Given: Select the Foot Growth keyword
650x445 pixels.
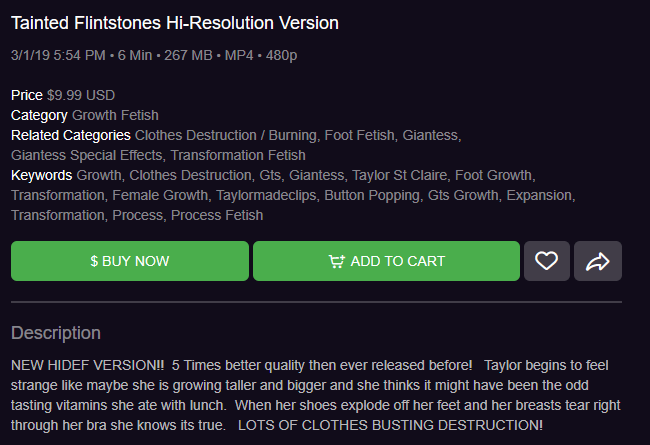Looking at the screenshot, I should click(497, 175).
